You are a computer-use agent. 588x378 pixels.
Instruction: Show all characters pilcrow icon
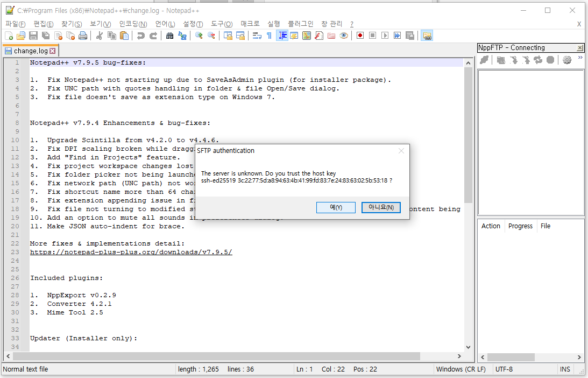(269, 36)
